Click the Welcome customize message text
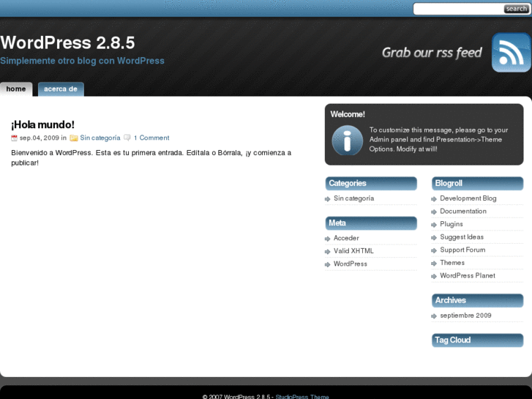This screenshot has width=532, height=399. pos(438,140)
